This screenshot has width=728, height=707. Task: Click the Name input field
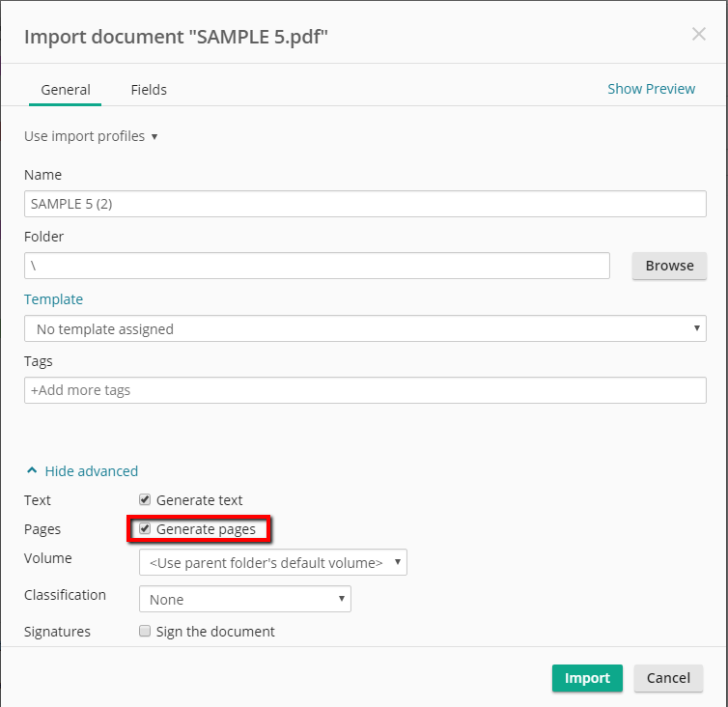click(x=365, y=204)
